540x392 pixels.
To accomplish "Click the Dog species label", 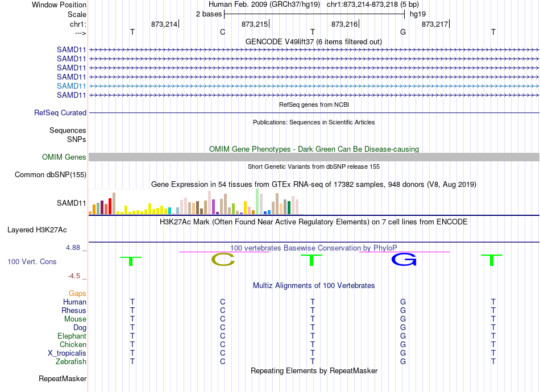I will tap(80, 328).
